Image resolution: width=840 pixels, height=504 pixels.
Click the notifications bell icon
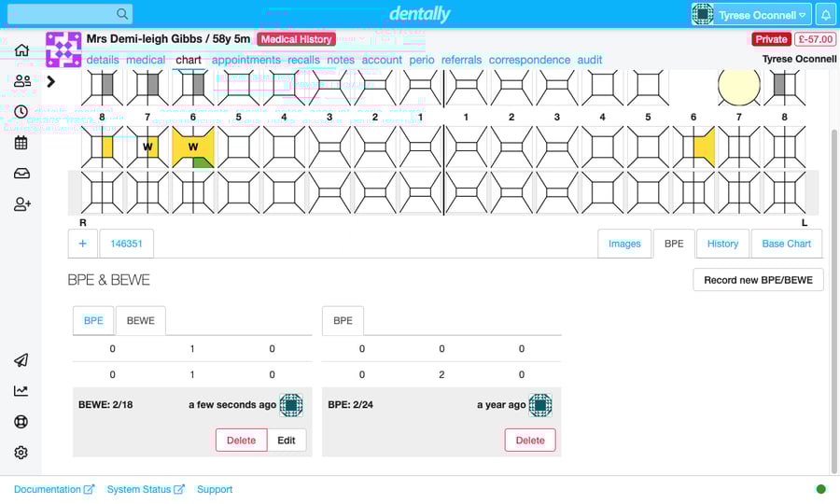coord(825,15)
